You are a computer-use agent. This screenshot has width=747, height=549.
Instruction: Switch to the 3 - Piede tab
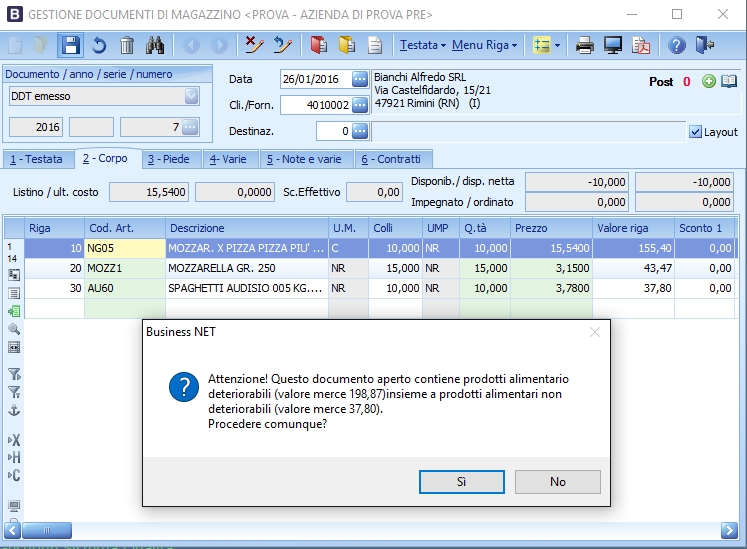(168, 159)
